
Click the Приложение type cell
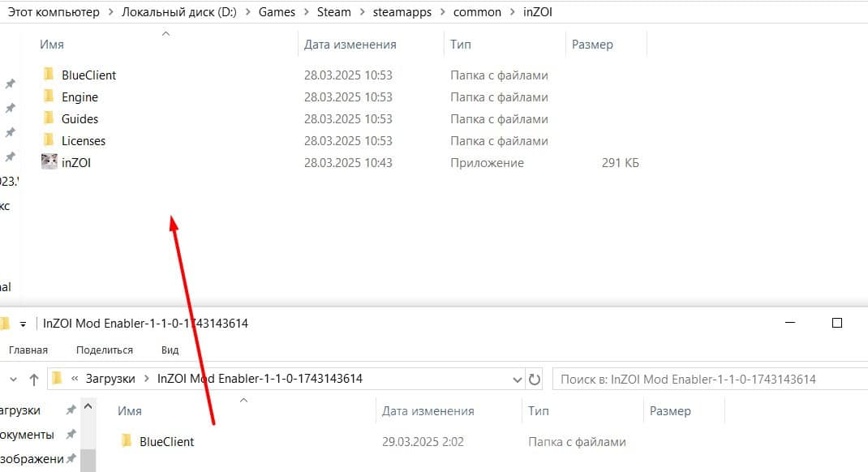pyautogui.click(x=487, y=163)
